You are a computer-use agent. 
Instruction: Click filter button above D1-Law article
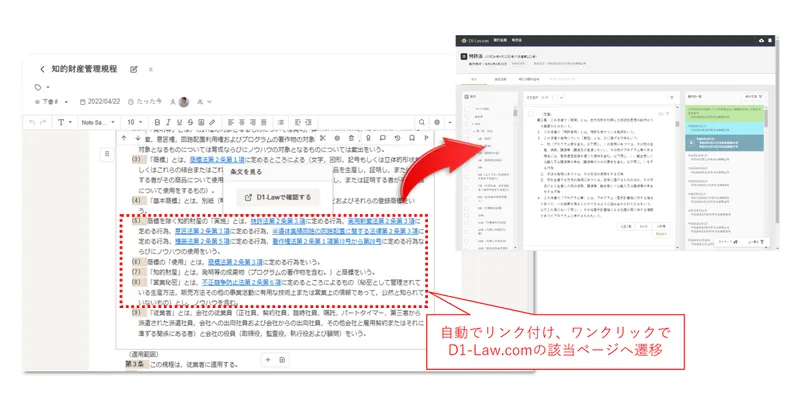(x=672, y=97)
